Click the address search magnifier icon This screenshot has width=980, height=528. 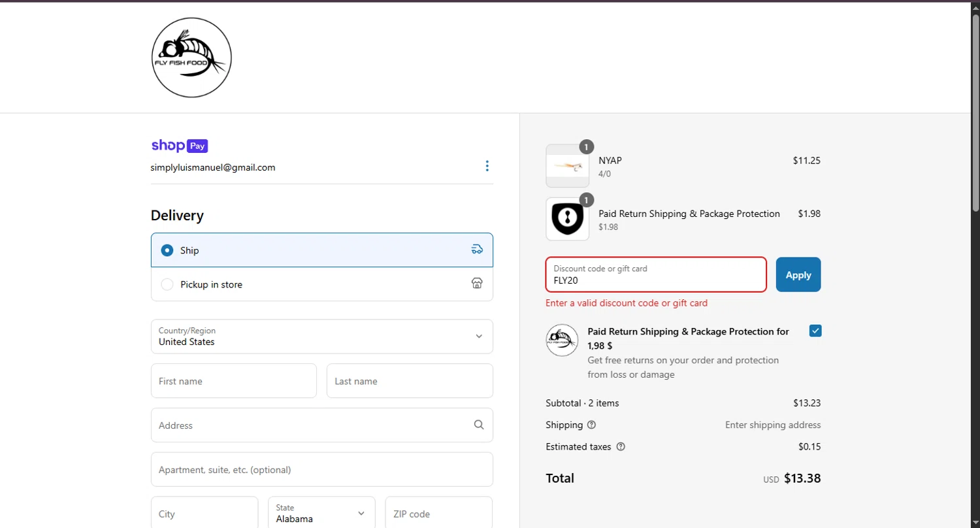pos(479,425)
